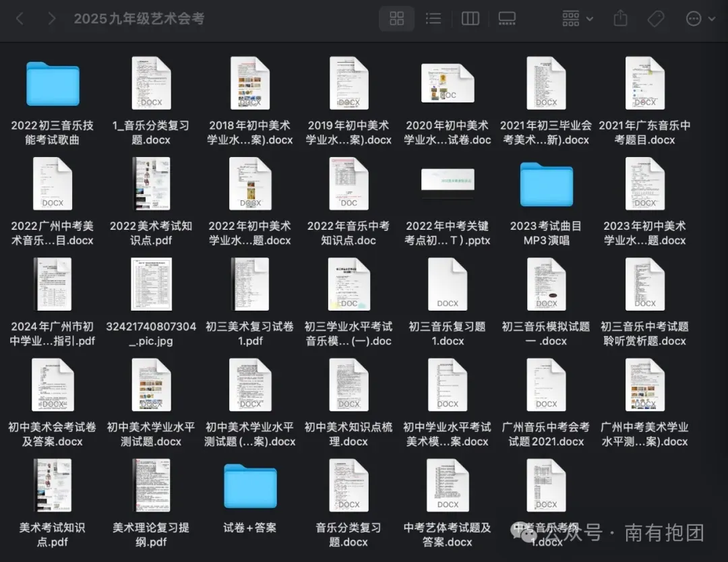
Task: Select the 2020年初中美术 试卷.doc file
Action: [x=448, y=84]
